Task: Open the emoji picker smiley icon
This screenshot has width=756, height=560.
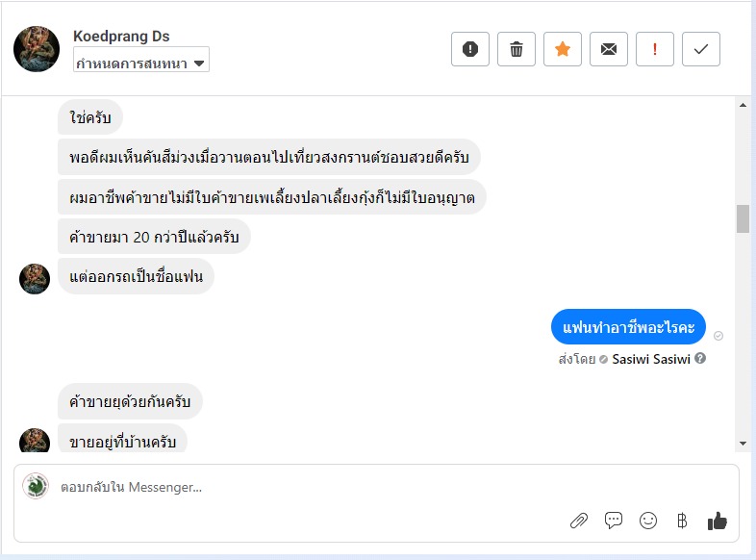Action: point(648,521)
